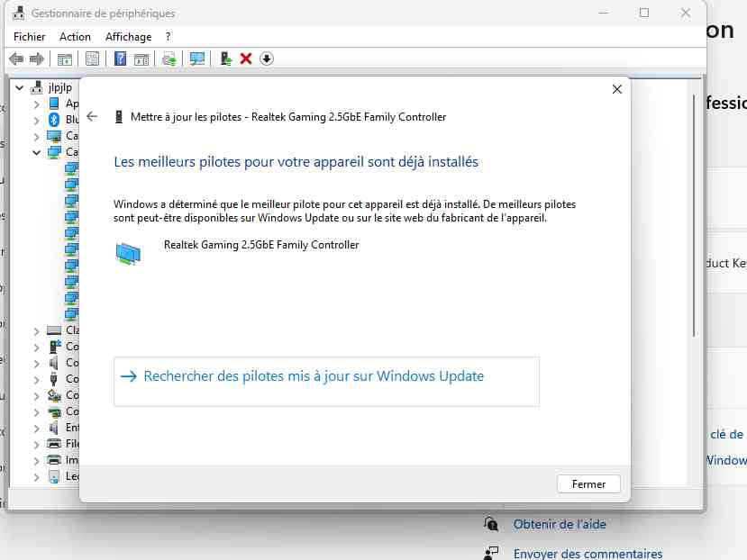
Task: Select the drive icon beside 'Lec'
Action: click(x=54, y=476)
